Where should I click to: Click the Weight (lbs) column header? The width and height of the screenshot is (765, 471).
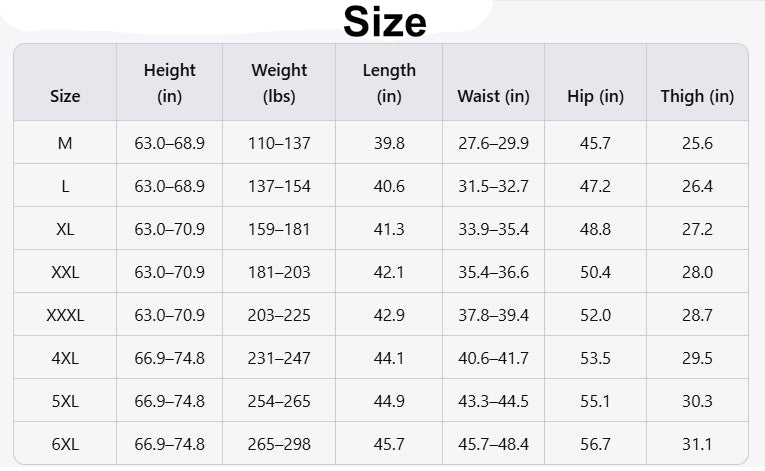pyautogui.click(x=279, y=83)
